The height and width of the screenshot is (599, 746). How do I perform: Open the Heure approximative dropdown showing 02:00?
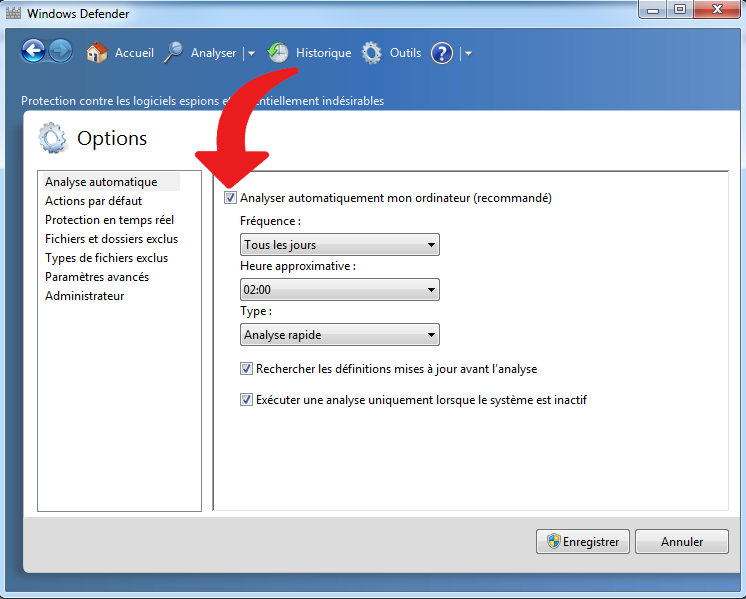(340, 289)
